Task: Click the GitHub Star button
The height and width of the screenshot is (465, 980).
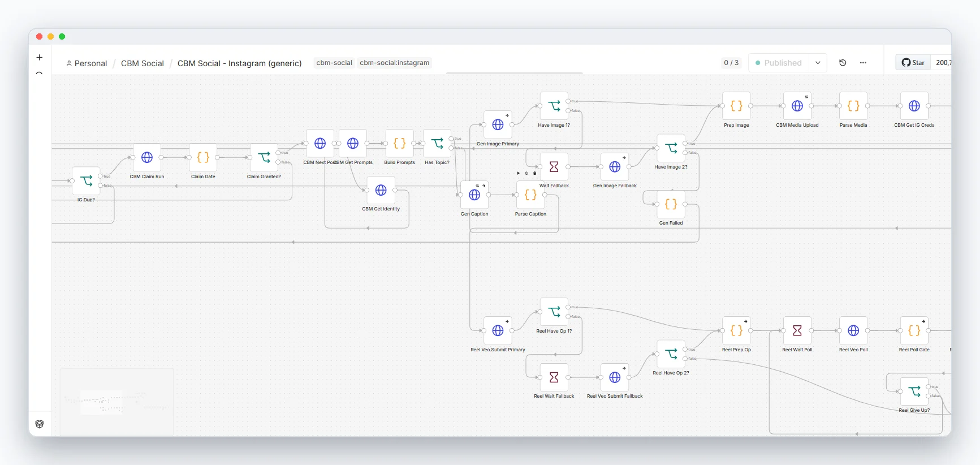Action: (913, 63)
